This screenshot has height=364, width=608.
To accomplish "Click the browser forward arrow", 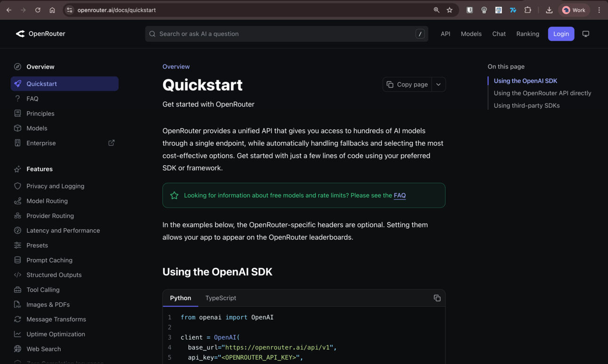I will coord(23,10).
